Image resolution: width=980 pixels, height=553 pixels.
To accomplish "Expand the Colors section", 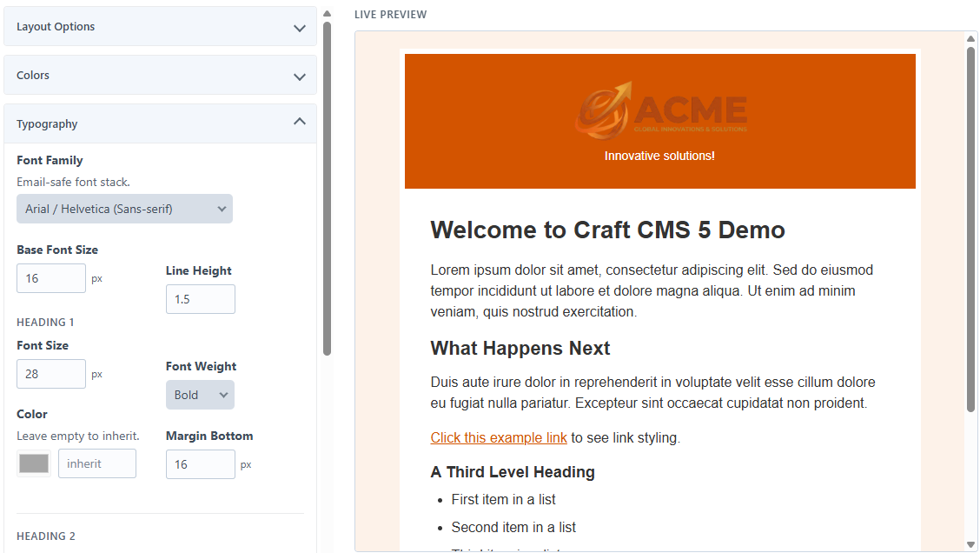I will (x=160, y=76).
